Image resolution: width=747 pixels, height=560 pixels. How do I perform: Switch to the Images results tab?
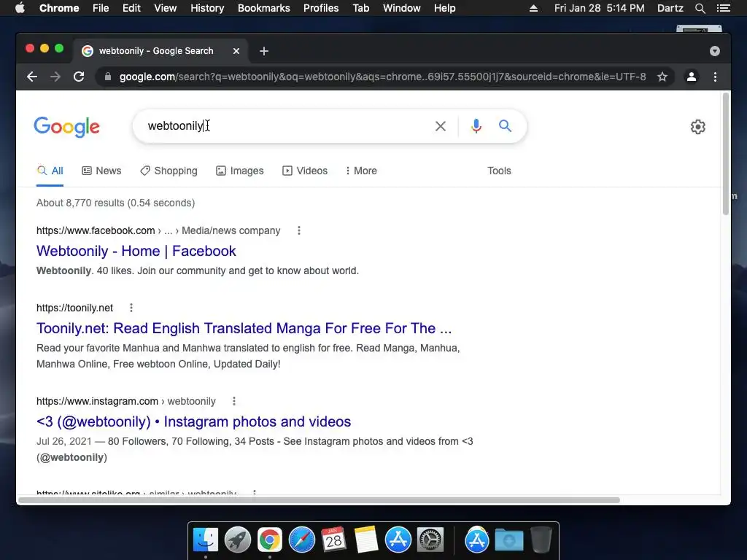click(x=239, y=171)
